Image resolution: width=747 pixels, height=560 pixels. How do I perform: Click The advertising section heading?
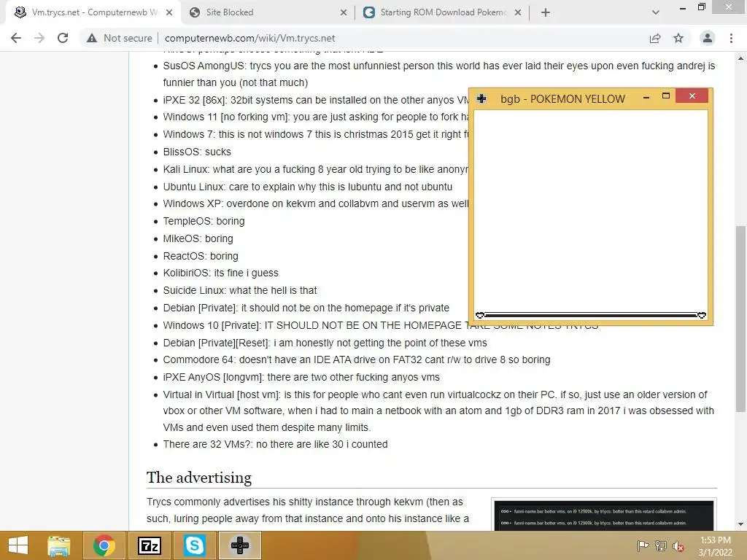click(199, 477)
